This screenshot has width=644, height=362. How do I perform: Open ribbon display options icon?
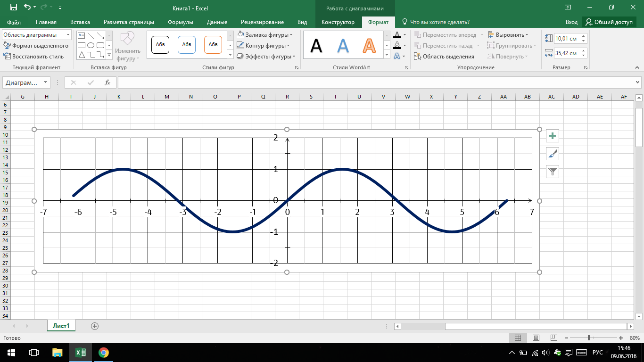[569, 8]
